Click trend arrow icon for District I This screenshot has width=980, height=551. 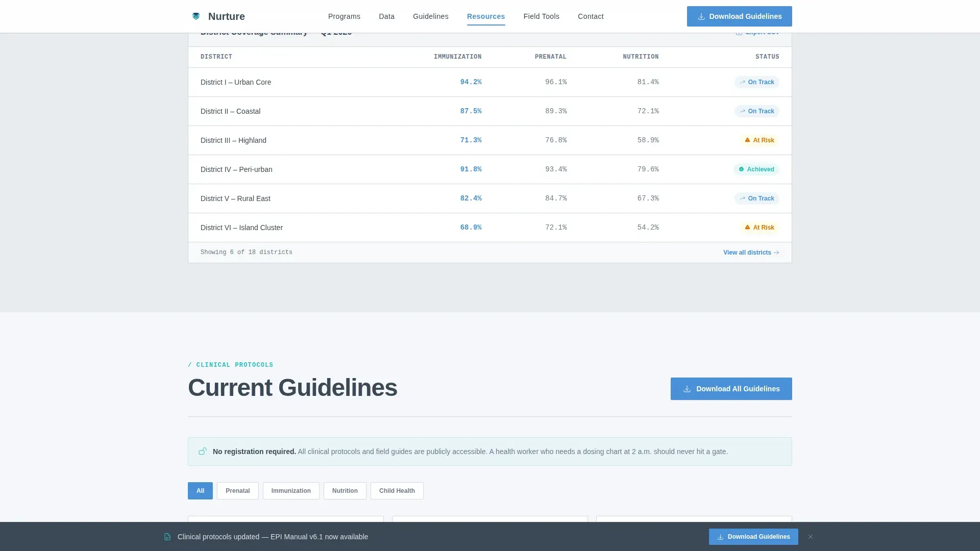pyautogui.click(x=743, y=82)
